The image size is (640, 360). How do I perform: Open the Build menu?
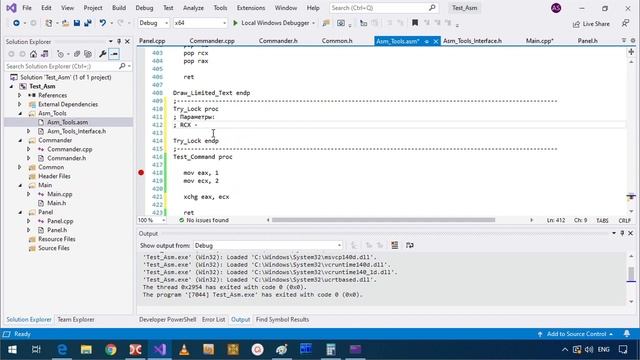pyautogui.click(x=119, y=8)
